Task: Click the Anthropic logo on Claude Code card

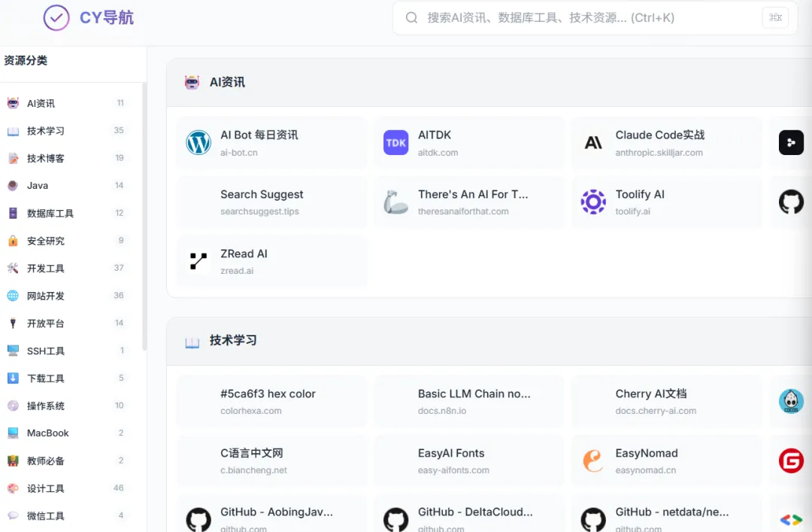Action: [x=593, y=142]
